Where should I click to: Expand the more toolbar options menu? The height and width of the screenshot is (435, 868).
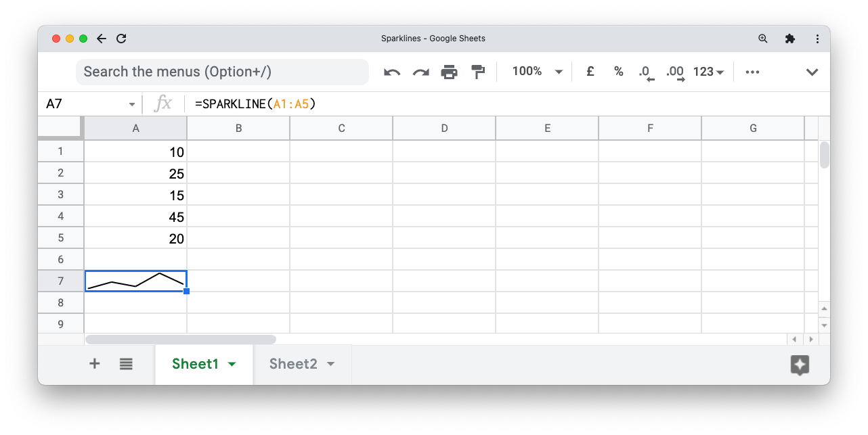pyautogui.click(x=752, y=71)
